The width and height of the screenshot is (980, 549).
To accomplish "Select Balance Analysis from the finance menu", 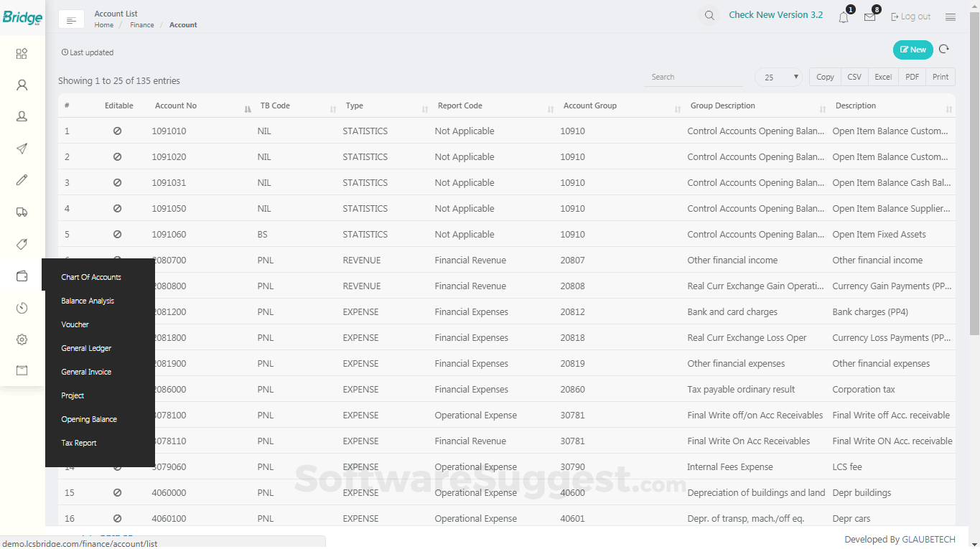I will 88,301.
